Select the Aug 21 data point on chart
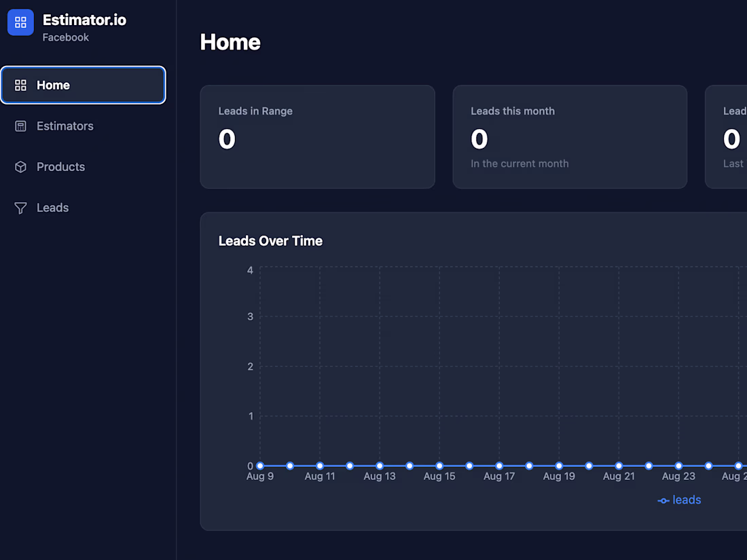The width and height of the screenshot is (747, 560). [x=619, y=466]
